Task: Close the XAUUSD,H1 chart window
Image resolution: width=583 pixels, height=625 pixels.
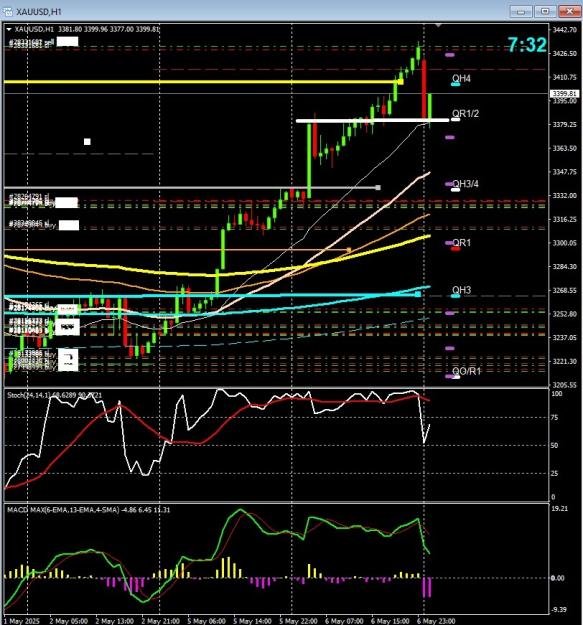Action: coord(569,11)
